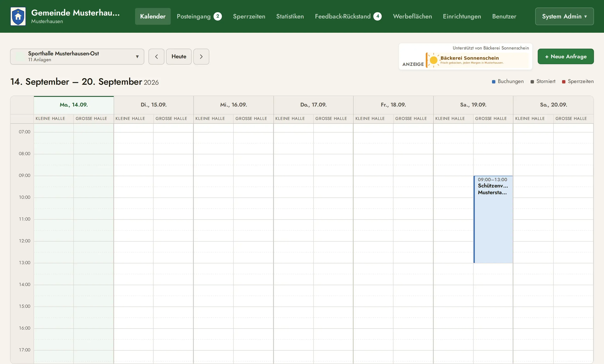Click the 17:00 time label

click(x=25, y=350)
